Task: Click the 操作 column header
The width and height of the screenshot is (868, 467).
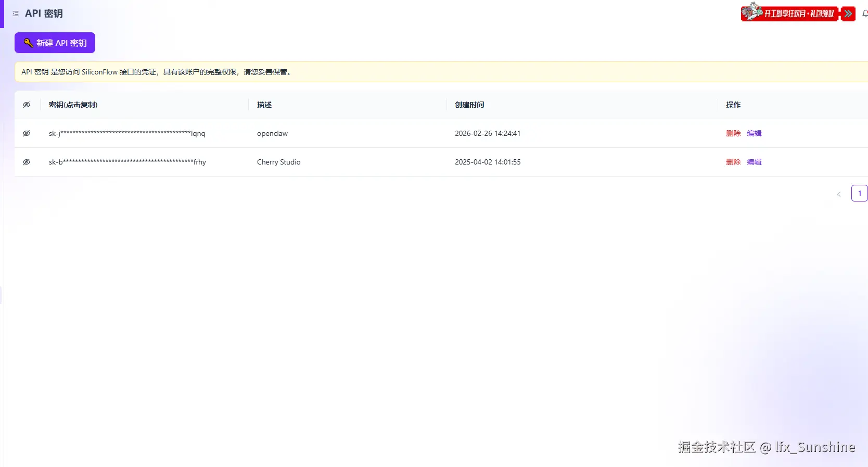Action: coord(733,105)
